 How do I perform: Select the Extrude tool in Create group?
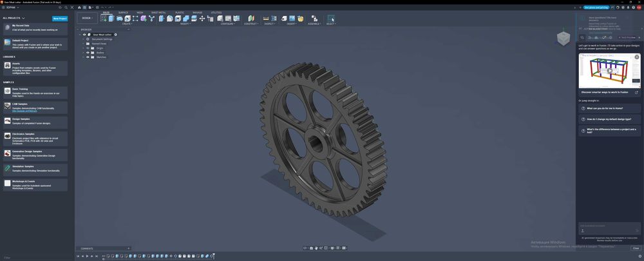click(111, 19)
